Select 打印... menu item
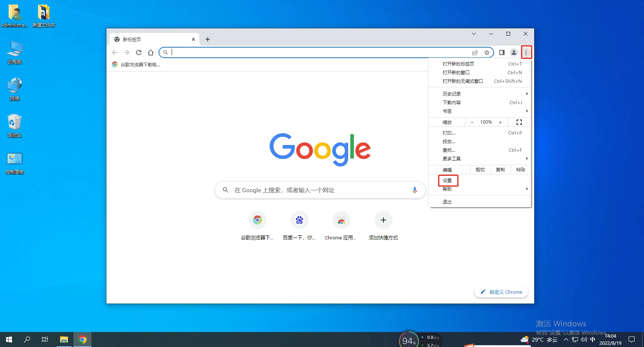Viewport: 644px width, 347px height. point(480,133)
